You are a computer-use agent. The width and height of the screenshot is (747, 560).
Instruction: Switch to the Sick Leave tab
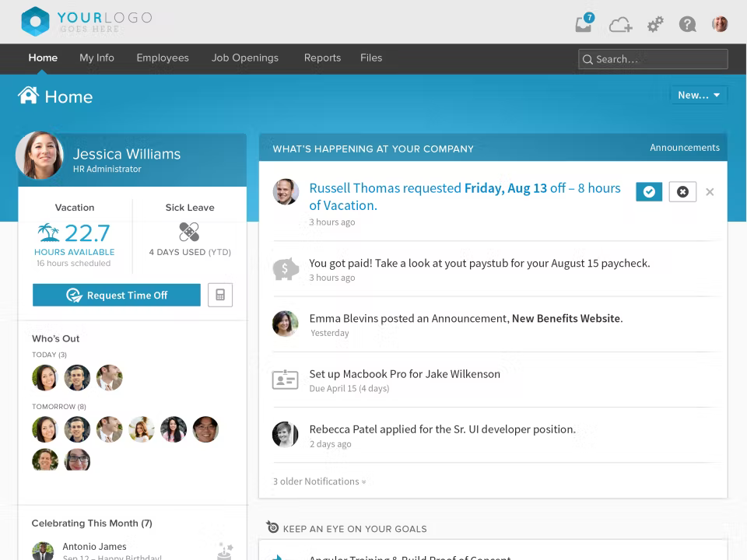pyautogui.click(x=189, y=207)
